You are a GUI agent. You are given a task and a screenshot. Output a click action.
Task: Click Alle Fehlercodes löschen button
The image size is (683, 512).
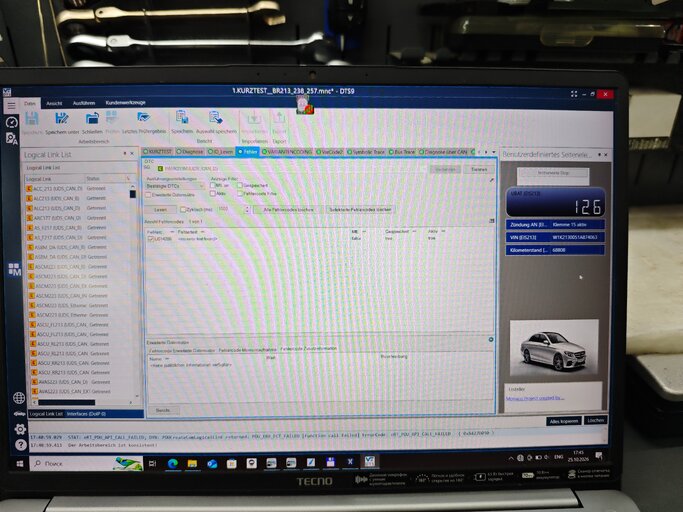pos(288,210)
